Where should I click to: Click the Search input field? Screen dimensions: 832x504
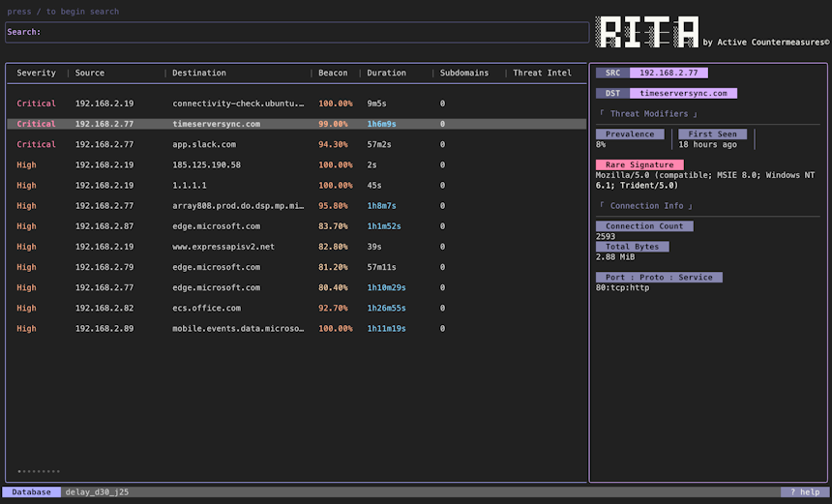pos(297,32)
